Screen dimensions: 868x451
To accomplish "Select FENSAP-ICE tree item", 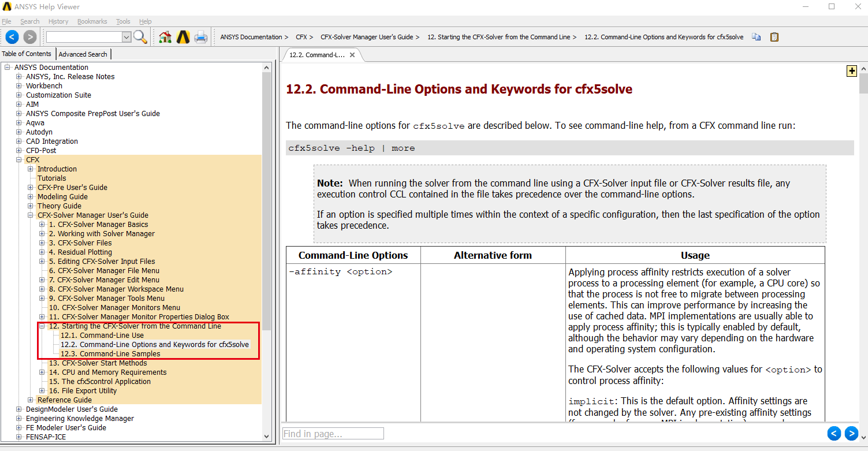I will pyautogui.click(x=46, y=437).
